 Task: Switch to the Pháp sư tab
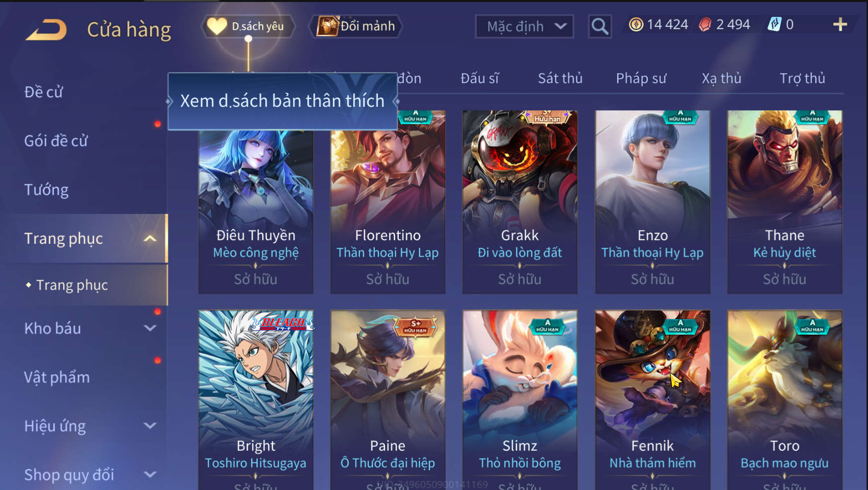[641, 78]
